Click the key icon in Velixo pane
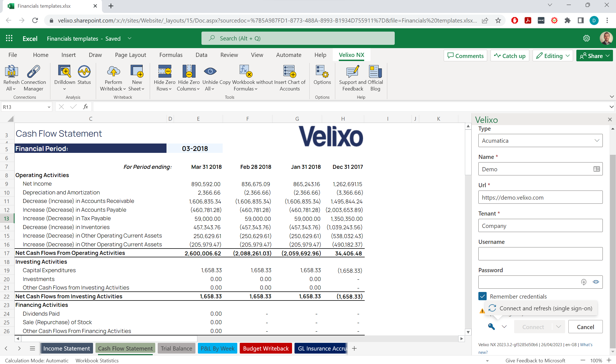This screenshot has height=364, width=616. (x=491, y=327)
